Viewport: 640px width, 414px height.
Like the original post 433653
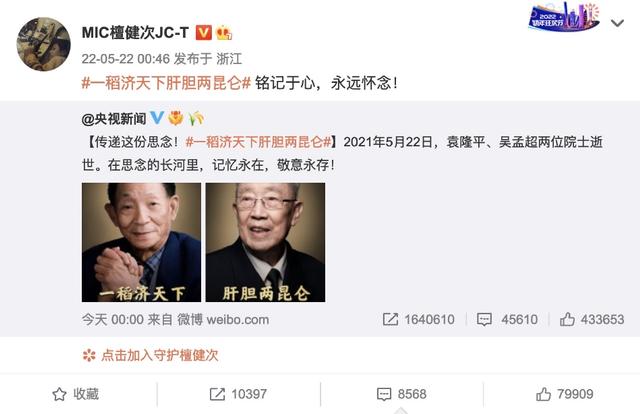pyautogui.click(x=592, y=319)
